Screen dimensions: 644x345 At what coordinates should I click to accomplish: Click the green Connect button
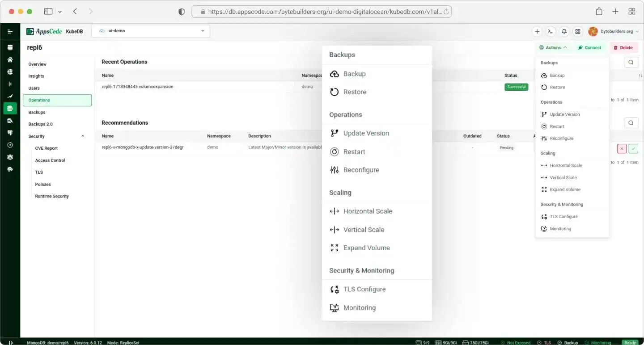(x=589, y=47)
